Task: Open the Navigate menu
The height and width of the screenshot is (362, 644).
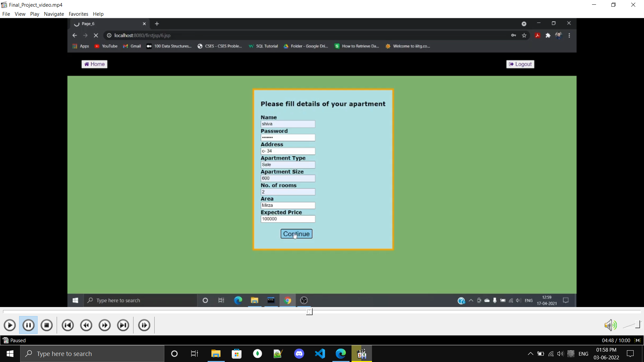Action: [54, 14]
